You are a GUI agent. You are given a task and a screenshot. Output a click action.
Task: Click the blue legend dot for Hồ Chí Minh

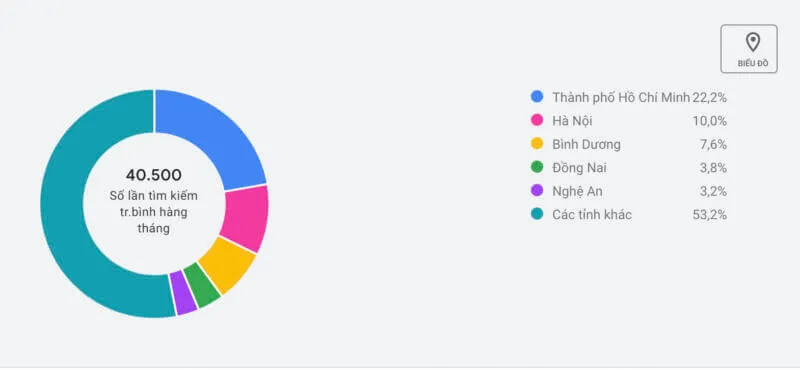[537, 96]
